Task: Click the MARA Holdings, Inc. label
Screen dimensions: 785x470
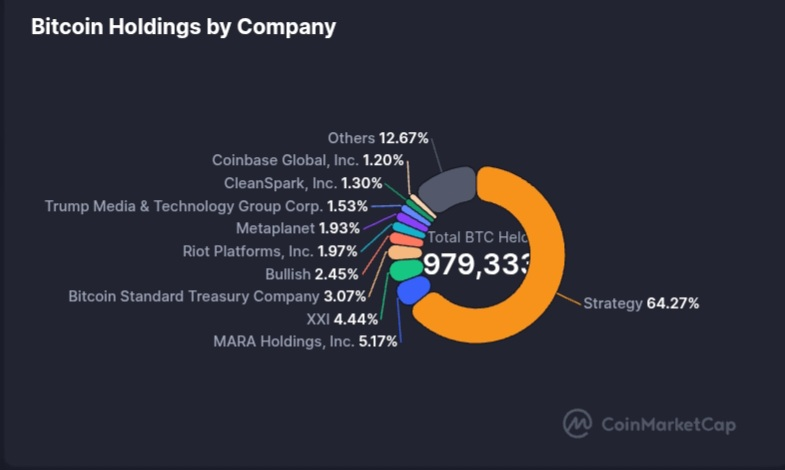Action: click(x=305, y=341)
